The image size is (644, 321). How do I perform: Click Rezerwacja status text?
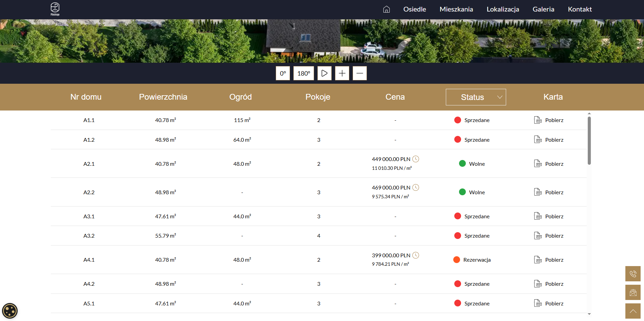477,260
